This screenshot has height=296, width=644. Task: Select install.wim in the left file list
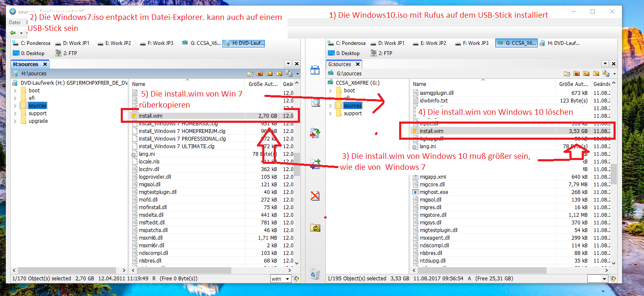pyautogui.click(x=212, y=116)
